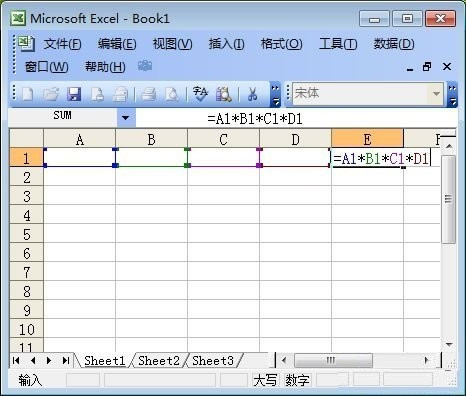Screen dimensions: 466x396
Task: Switch to the Sheet2 tab
Action: point(159,361)
